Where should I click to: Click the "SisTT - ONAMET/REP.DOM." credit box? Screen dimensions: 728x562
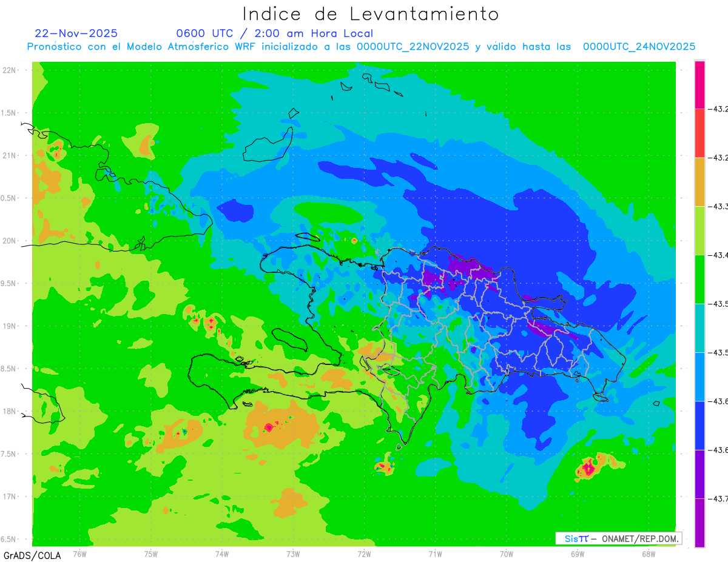(618, 538)
